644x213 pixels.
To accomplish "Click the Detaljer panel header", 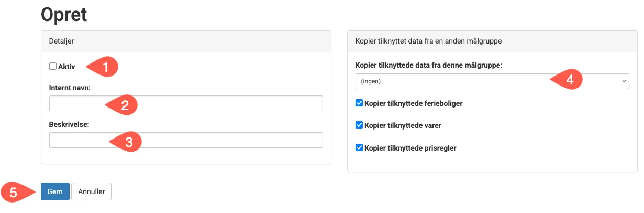I will point(186,41).
